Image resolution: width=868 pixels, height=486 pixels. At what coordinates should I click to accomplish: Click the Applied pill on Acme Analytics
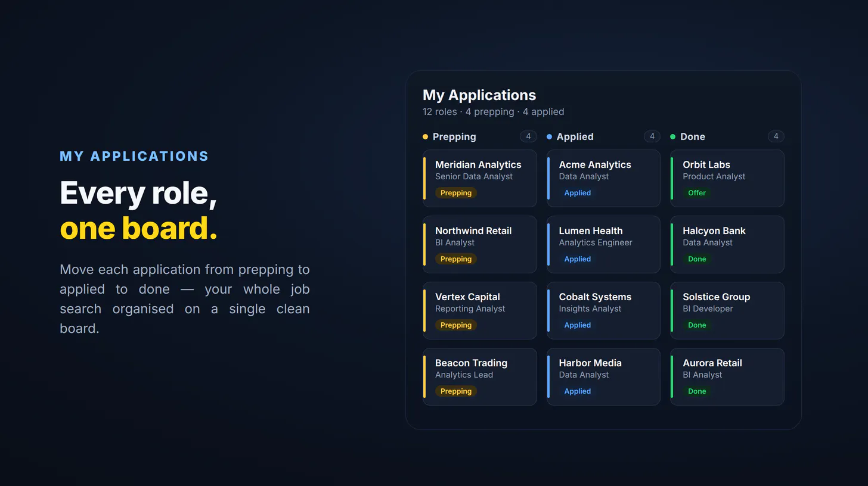(578, 193)
